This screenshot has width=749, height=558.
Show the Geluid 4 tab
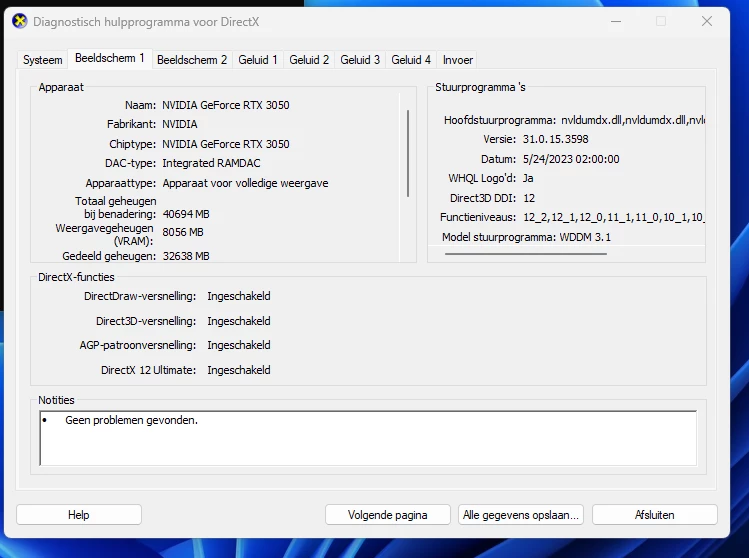pyautogui.click(x=411, y=60)
